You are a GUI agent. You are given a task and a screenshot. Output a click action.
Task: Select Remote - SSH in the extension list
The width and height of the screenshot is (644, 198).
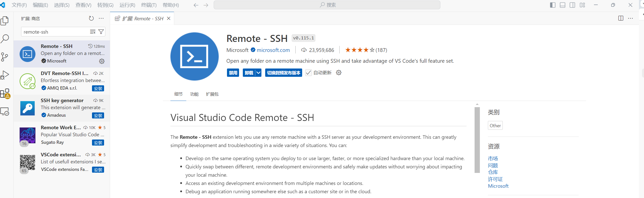tap(62, 54)
